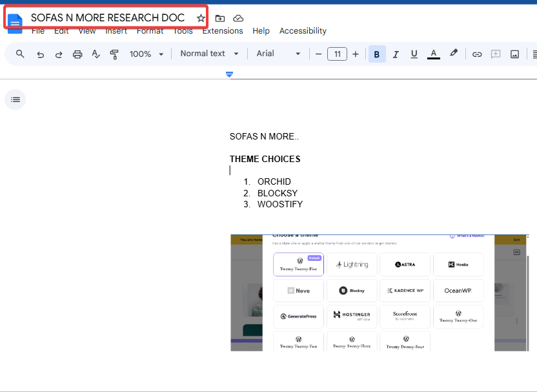The width and height of the screenshot is (537, 392).
Task: Open the Extensions menu
Action: [x=223, y=31]
